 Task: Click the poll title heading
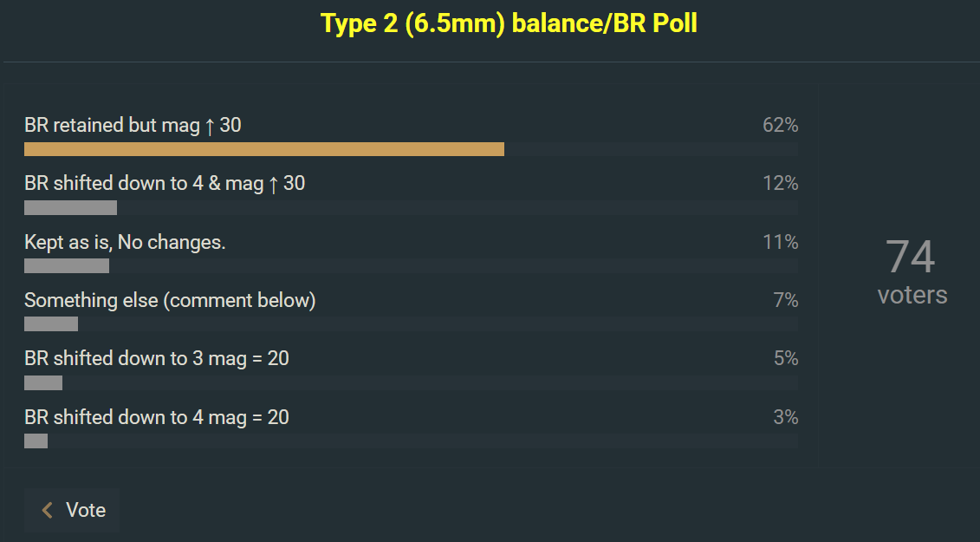pos(509,23)
